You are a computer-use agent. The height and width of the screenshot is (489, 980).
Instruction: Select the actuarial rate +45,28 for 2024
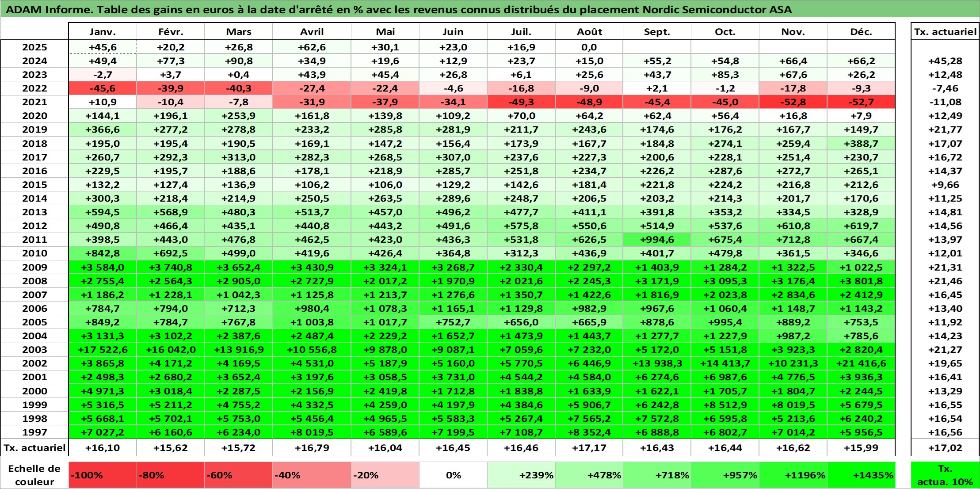(945, 61)
